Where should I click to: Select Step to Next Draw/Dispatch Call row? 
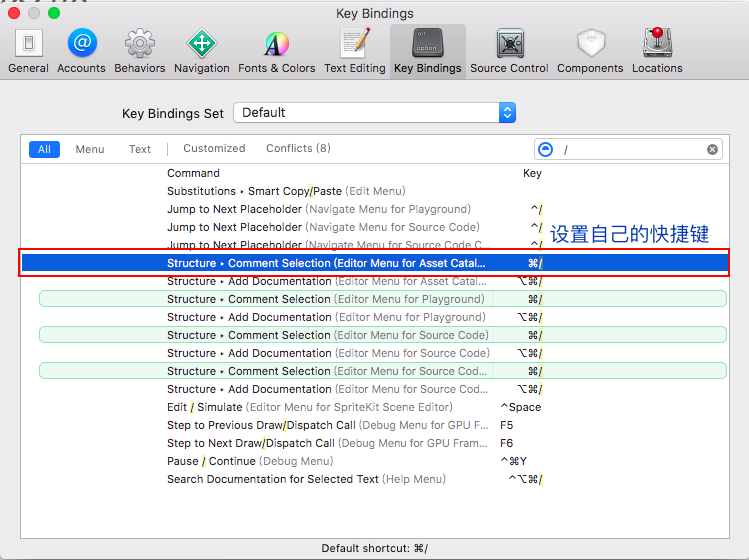coord(374,443)
